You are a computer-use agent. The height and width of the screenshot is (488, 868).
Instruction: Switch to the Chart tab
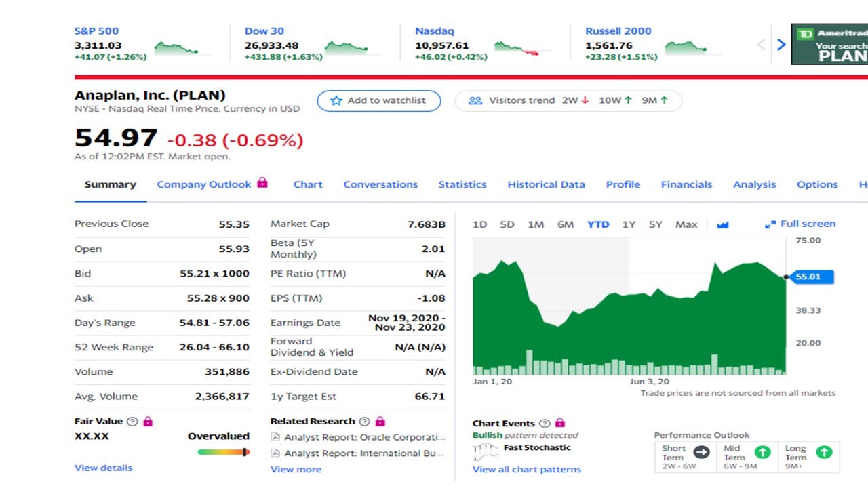click(x=308, y=184)
